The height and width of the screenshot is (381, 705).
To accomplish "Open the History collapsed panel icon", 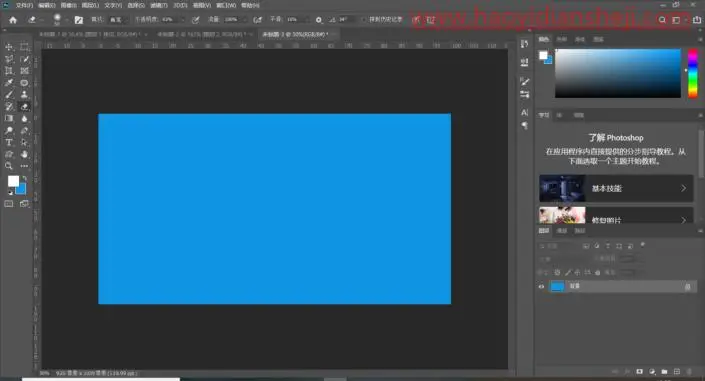I will point(524,44).
